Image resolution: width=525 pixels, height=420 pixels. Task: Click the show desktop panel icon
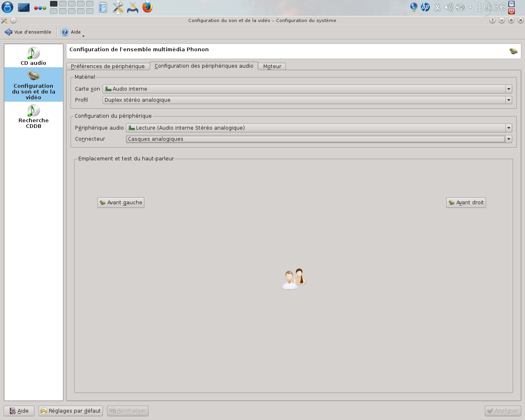24,7
